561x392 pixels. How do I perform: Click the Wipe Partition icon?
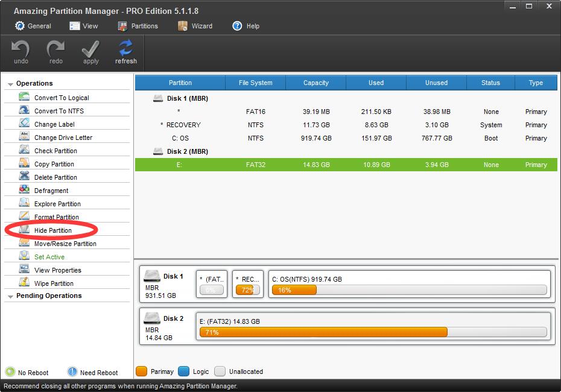click(x=24, y=282)
